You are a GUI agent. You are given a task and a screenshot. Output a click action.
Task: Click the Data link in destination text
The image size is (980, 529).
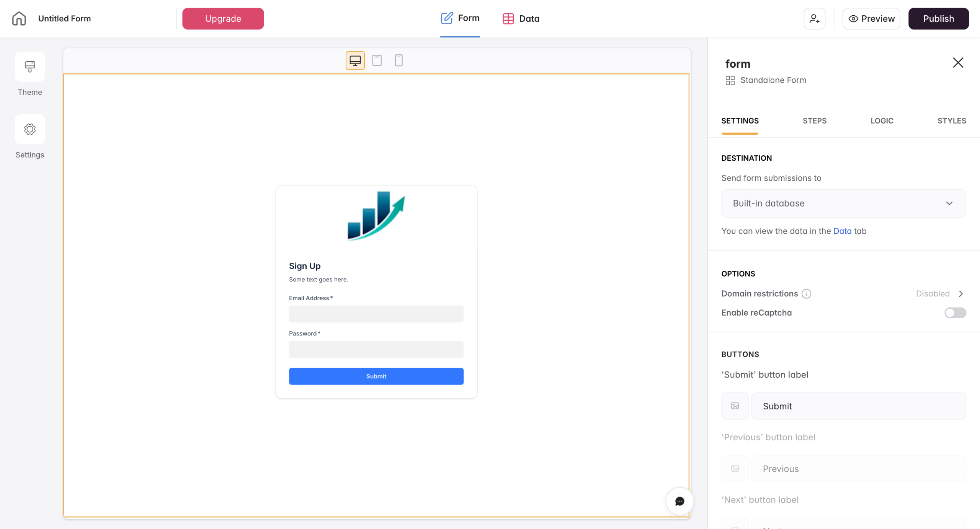tap(842, 231)
